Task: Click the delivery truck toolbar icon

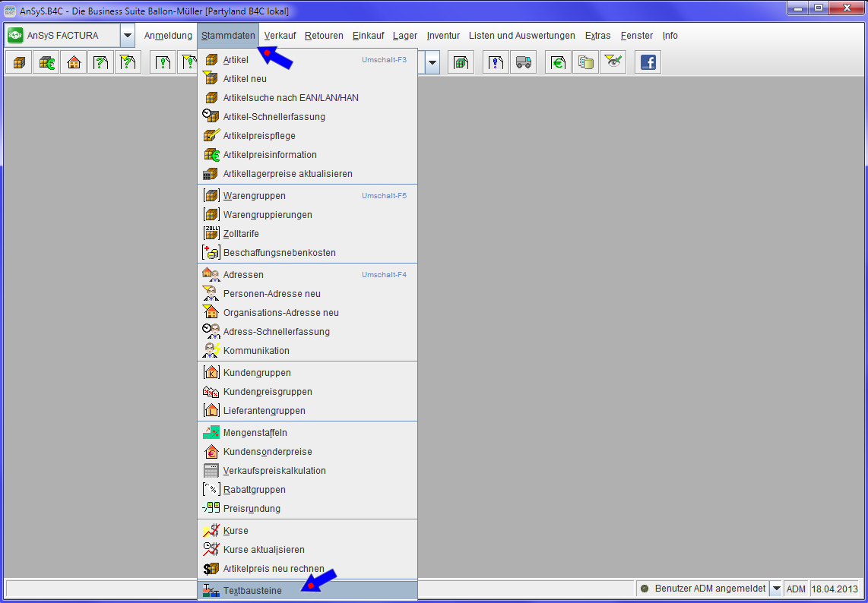Action: (523, 63)
